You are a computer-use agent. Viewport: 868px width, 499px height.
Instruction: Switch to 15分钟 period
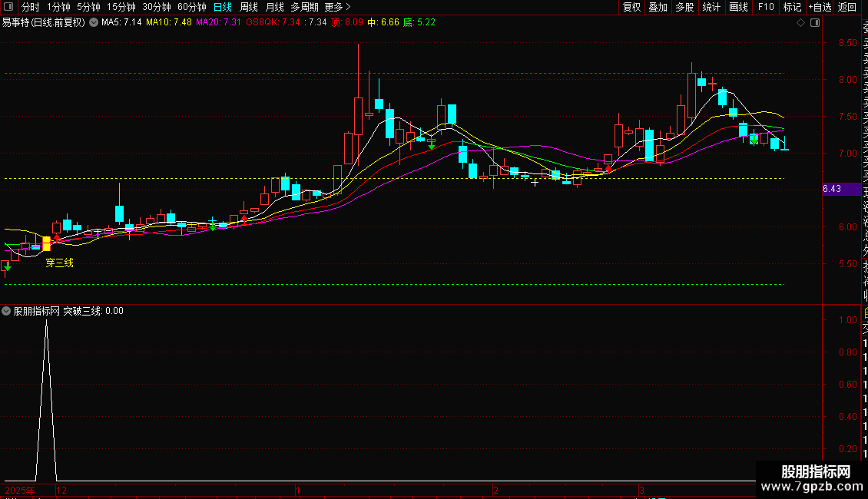point(121,7)
